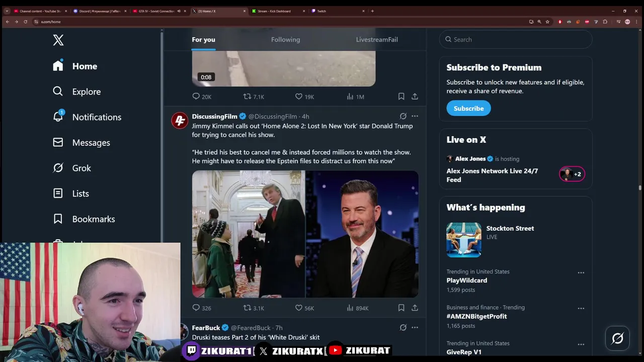The height and width of the screenshot is (362, 644).
Task: Open the Alex Jones Network Live 24/7 Feed
Action: (x=492, y=175)
